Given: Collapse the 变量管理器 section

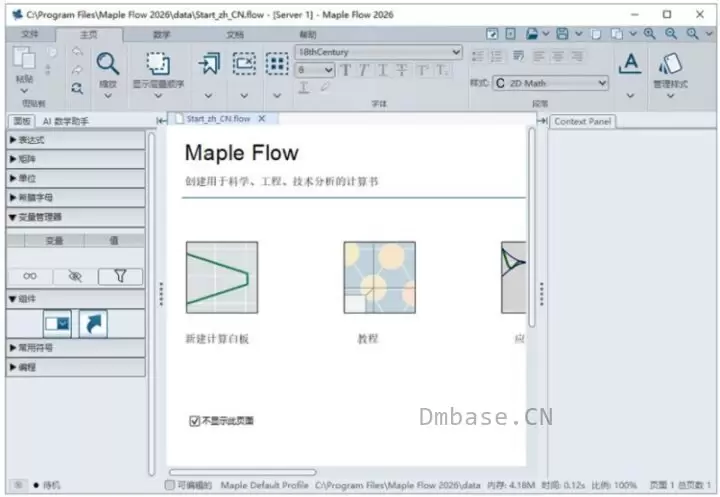Looking at the screenshot, I should [x=76, y=217].
